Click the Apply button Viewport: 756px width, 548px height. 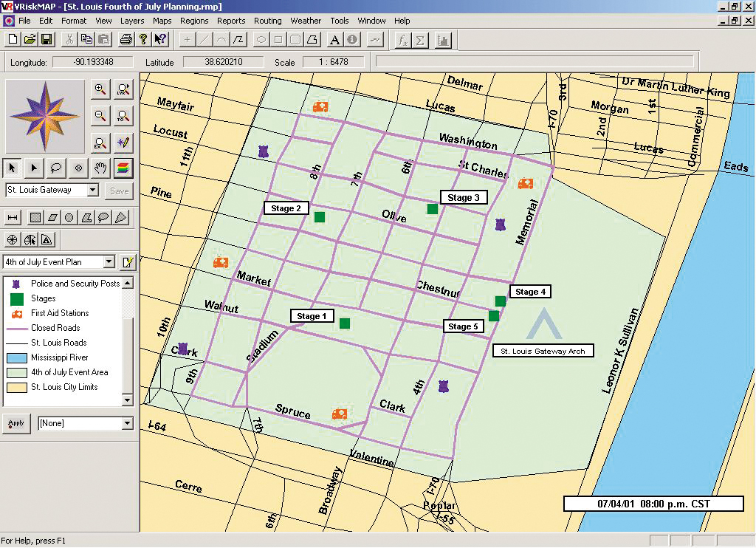[15, 423]
